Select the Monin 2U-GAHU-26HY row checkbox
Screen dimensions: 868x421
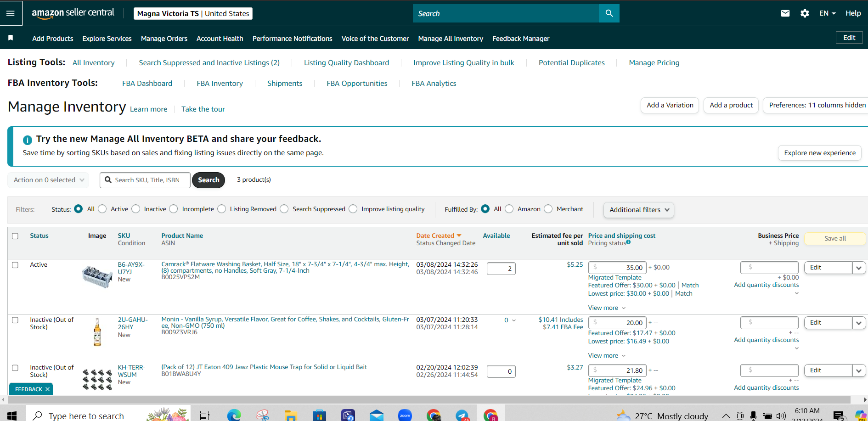point(15,320)
